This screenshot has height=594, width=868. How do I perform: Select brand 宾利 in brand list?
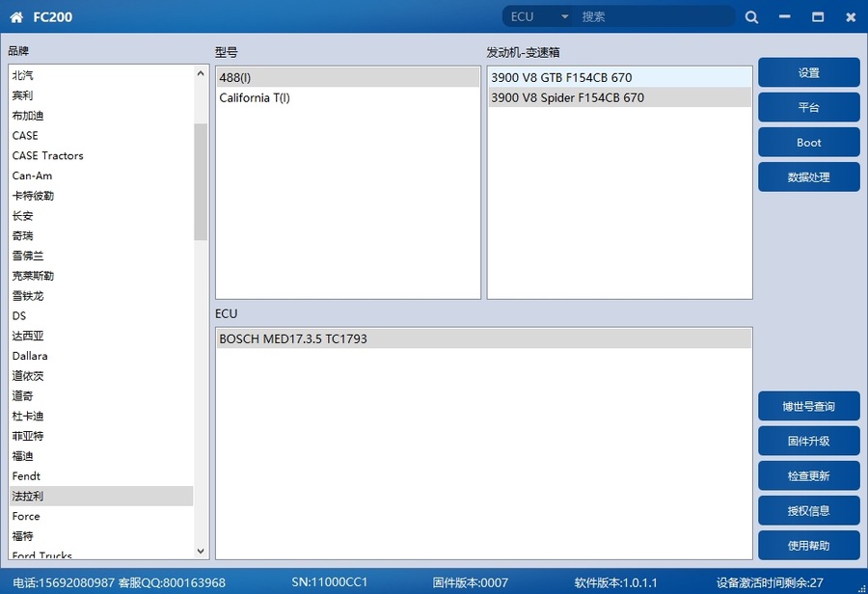101,95
